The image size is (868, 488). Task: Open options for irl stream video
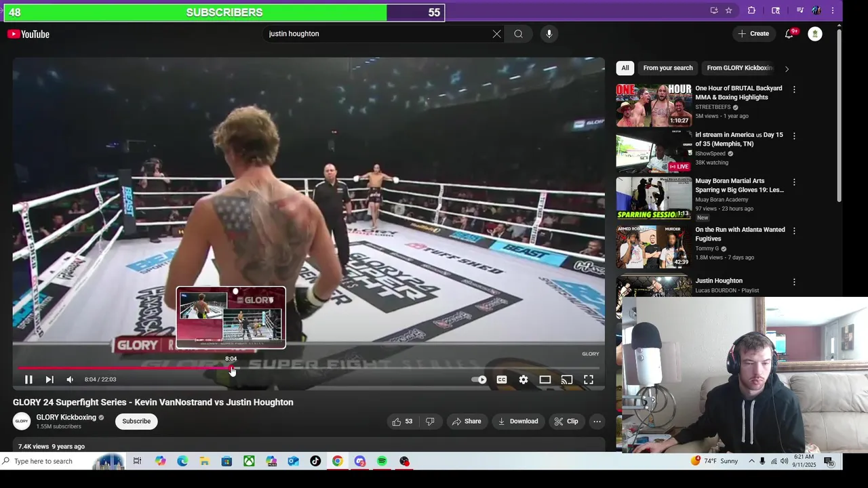(x=794, y=136)
